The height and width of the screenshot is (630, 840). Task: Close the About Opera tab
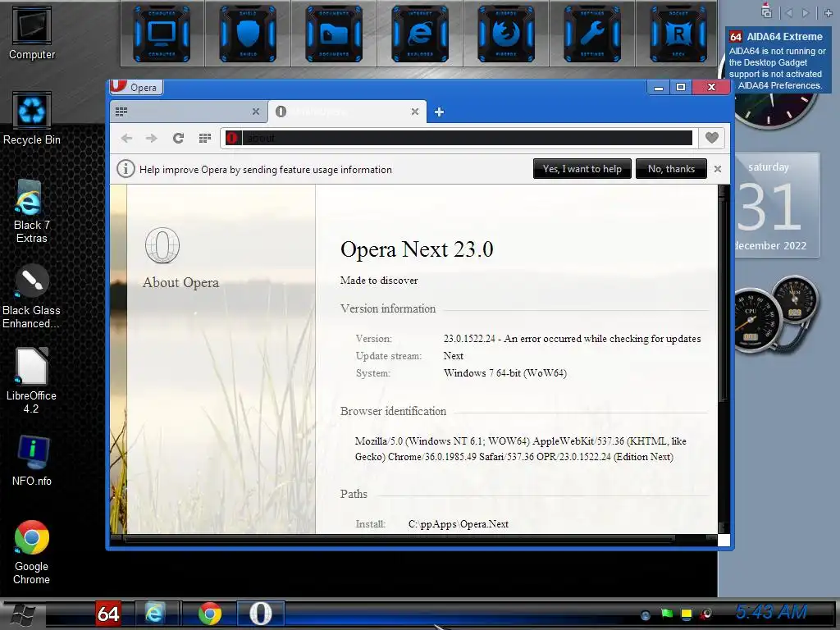[x=414, y=112]
